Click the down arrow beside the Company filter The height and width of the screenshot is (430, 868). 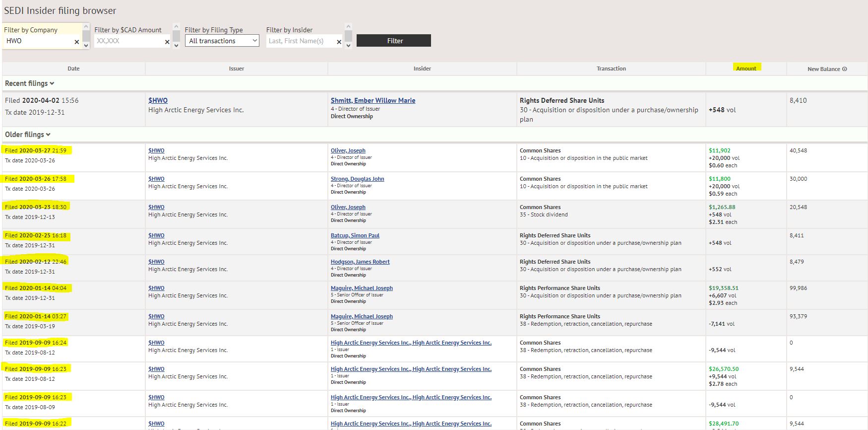86,45
